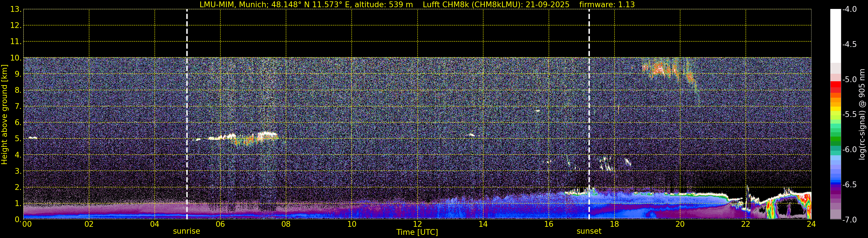Click the colorbar gradient scale
Image resolution: width=868 pixels, height=238 pixels.
tap(835, 114)
